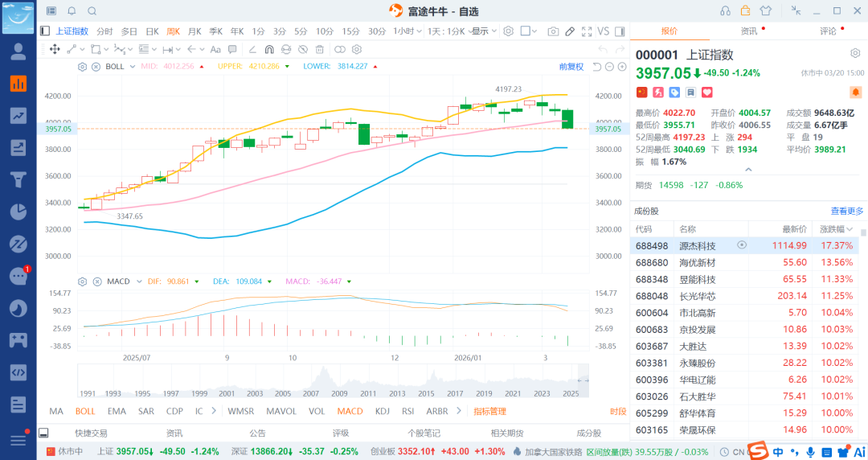The width and height of the screenshot is (868, 460).
Task: Add a comment bubble annotation
Action: (x=232, y=49)
